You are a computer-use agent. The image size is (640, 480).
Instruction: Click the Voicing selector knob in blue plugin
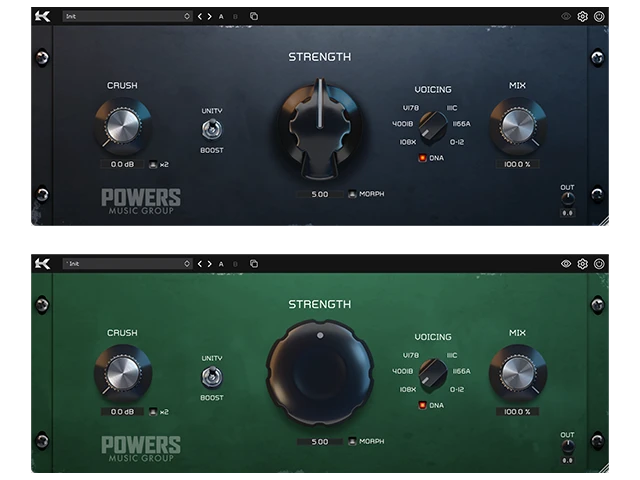pyautogui.click(x=433, y=127)
